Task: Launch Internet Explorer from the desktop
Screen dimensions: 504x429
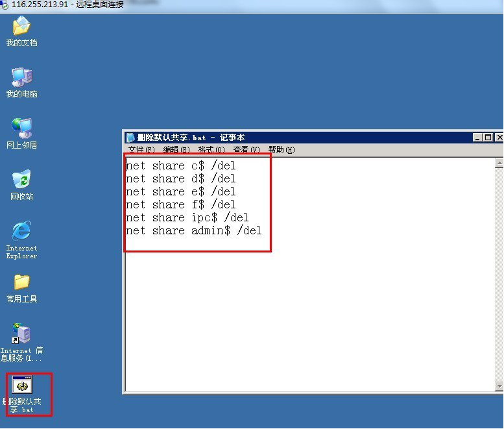Action: [21, 232]
